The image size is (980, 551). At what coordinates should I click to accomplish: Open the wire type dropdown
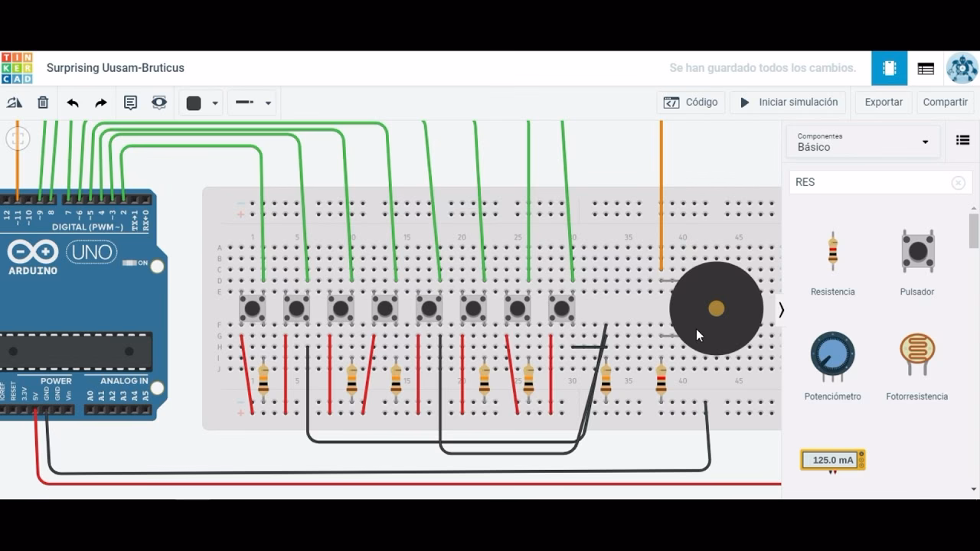pos(253,103)
